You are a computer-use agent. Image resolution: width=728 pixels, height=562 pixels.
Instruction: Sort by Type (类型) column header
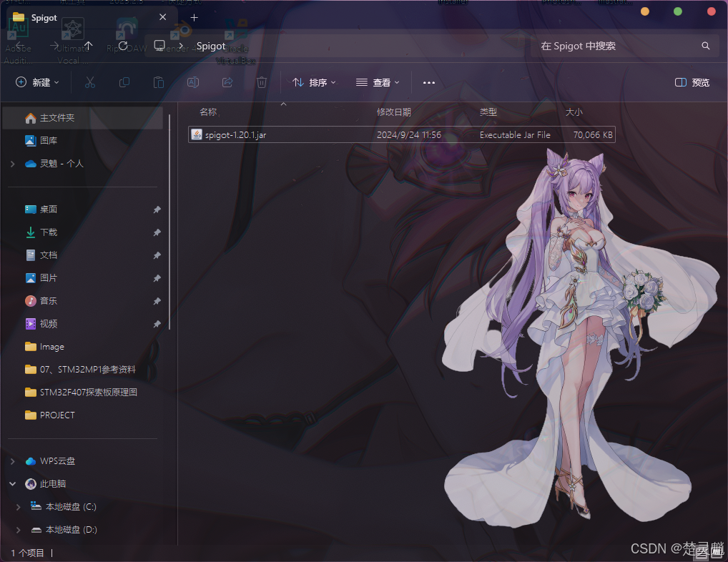[x=488, y=112]
